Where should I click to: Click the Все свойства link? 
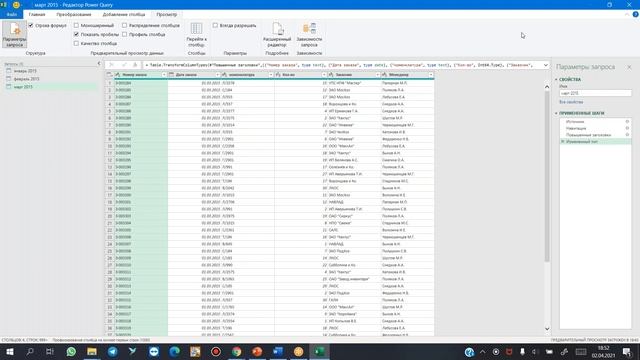pos(571,102)
